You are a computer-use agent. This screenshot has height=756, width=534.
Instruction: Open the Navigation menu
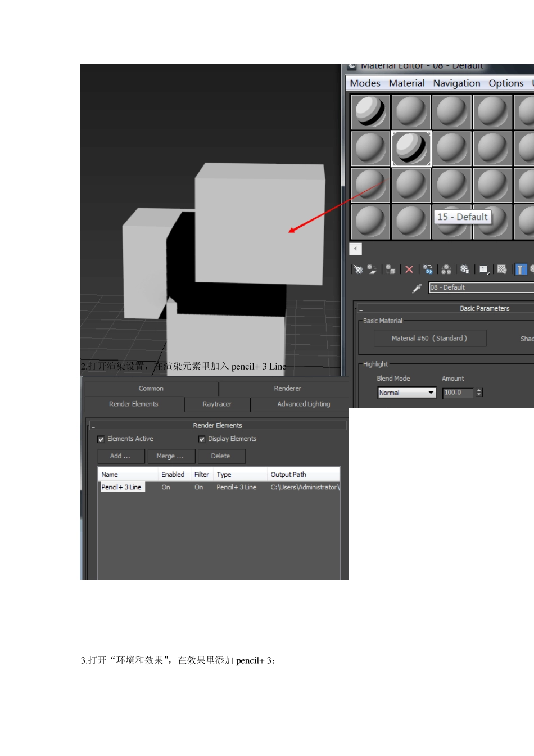[x=457, y=83]
